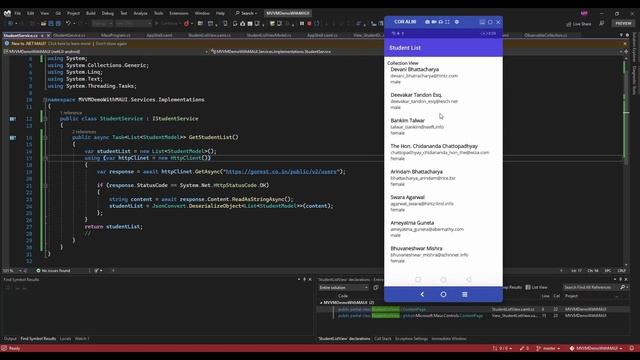The image size is (640, 360).
Task: Open the Build menu
Action: (x=91, y=13)
